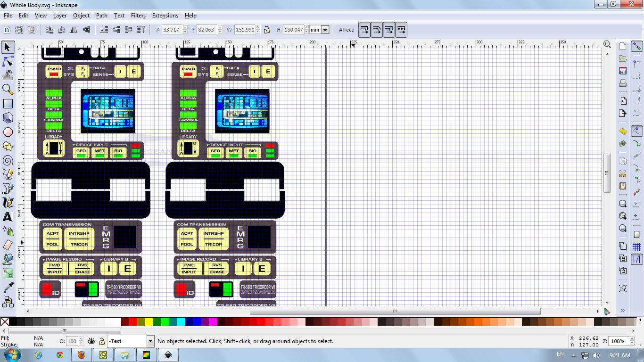Toggle snap to grids

click(x=637, y=247)
